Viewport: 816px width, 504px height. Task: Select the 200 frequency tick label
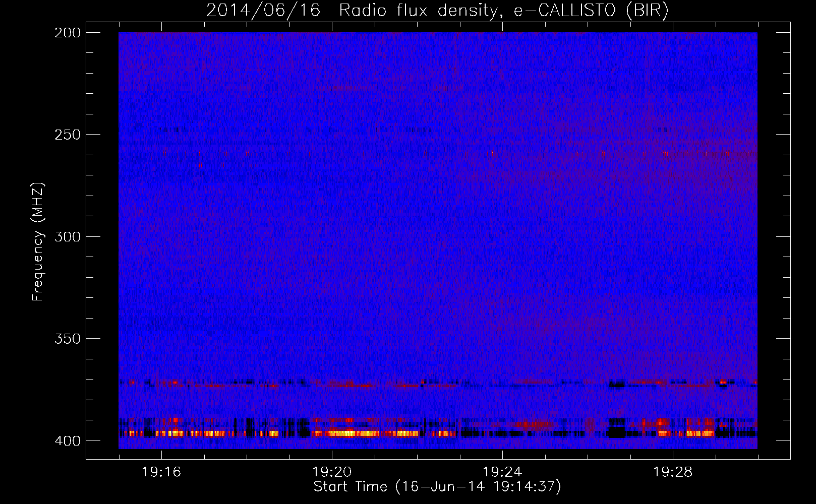coord(68,33)
